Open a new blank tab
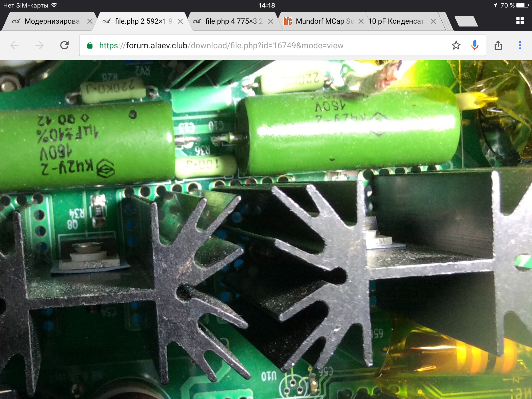The height and width of the screenshot is (399, 532). point(466,21)
